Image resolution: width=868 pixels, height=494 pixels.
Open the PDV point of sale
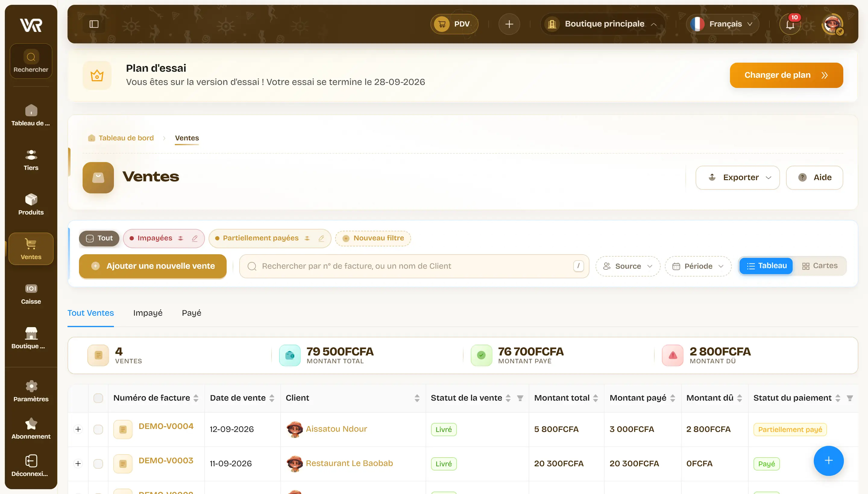click(454, 24)
